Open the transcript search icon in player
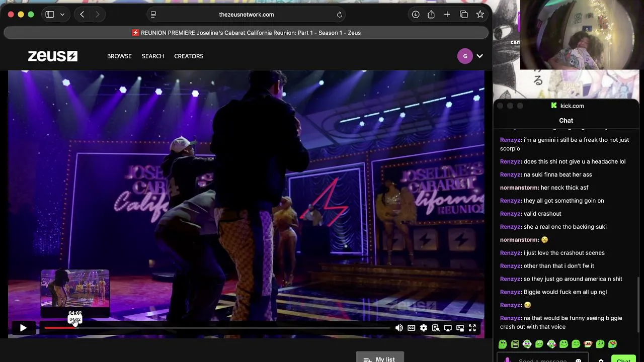The height and width of the screenshot is (362, 644). [x=436, y=328]
